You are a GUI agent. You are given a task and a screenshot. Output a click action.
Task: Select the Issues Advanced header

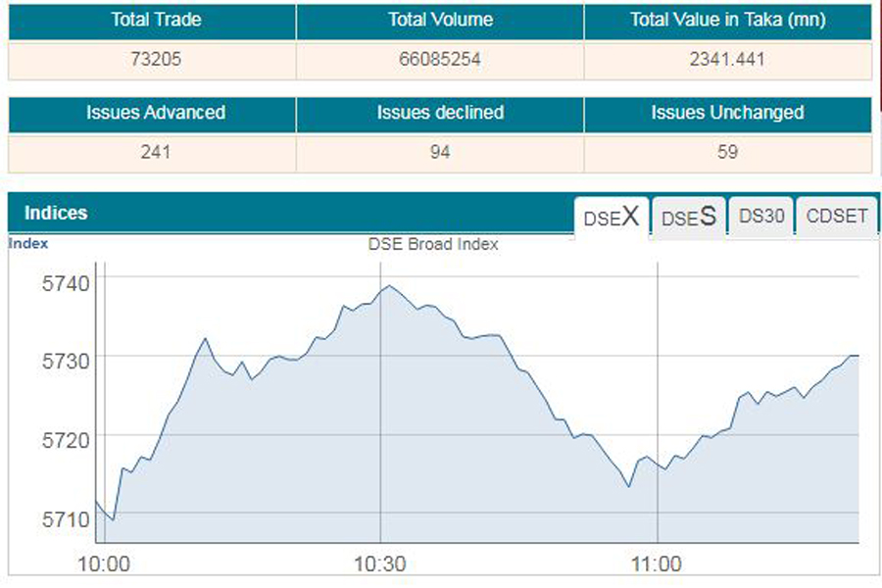[152, 113]
